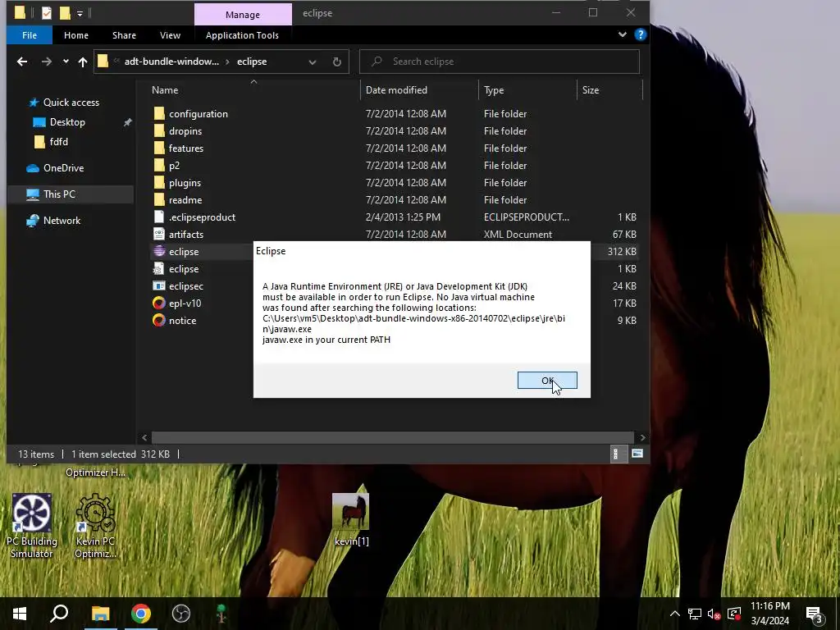Viewport: 840px width, 630px height.
Task: Open Kevin PC Optimizer desktop shortcut
Action: [x=95, y=526]
